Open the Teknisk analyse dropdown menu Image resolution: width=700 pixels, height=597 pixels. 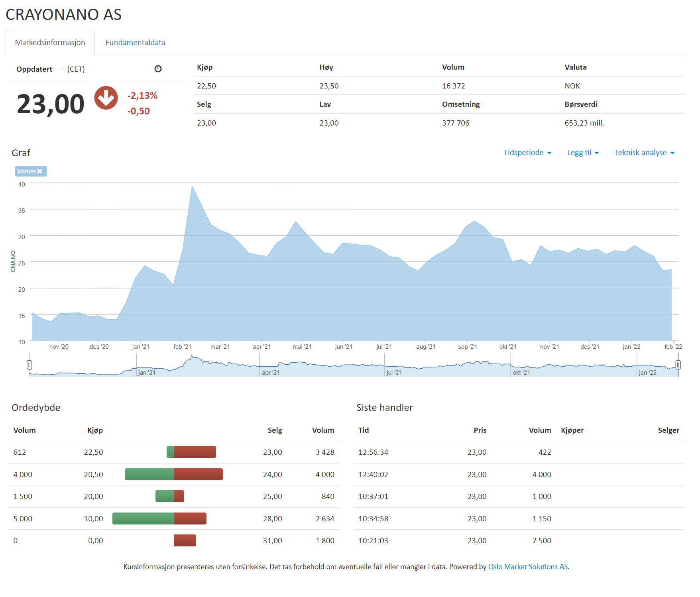pos(644,153)
